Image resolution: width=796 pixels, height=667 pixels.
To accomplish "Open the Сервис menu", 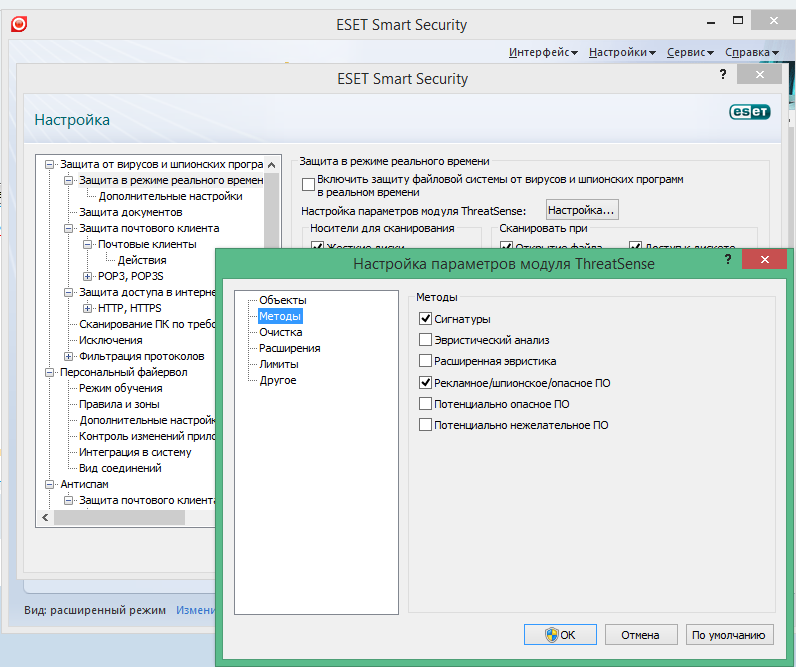I will [x=690, y=52].
